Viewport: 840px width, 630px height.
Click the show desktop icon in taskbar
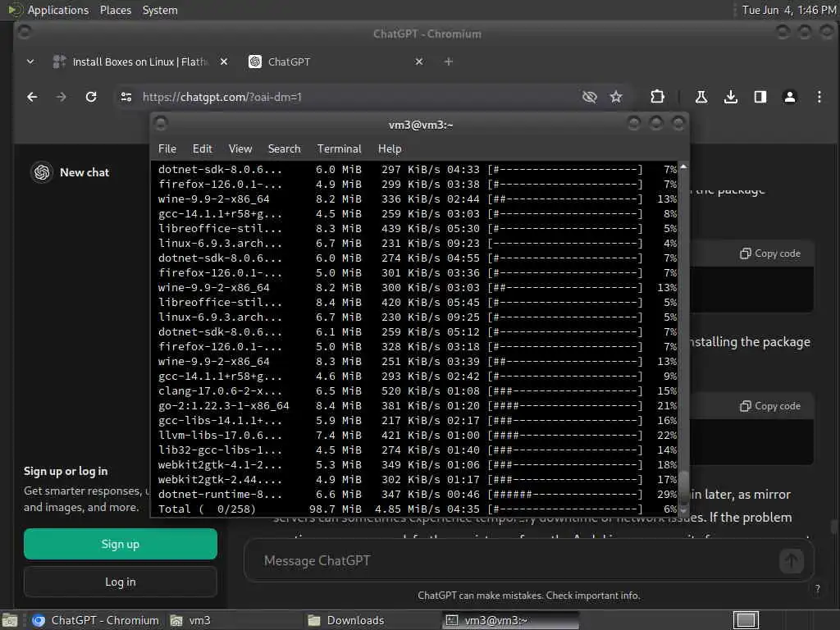(x=10, y=620)
